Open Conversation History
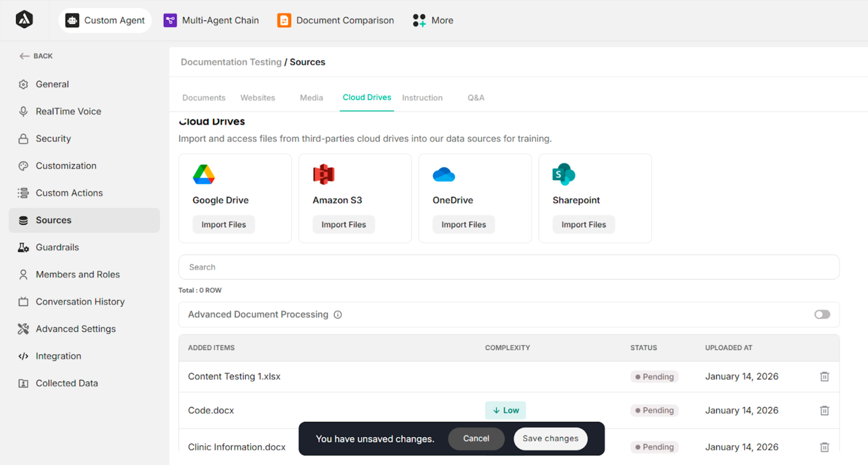 pyautogui.click(x=84, y=302)
